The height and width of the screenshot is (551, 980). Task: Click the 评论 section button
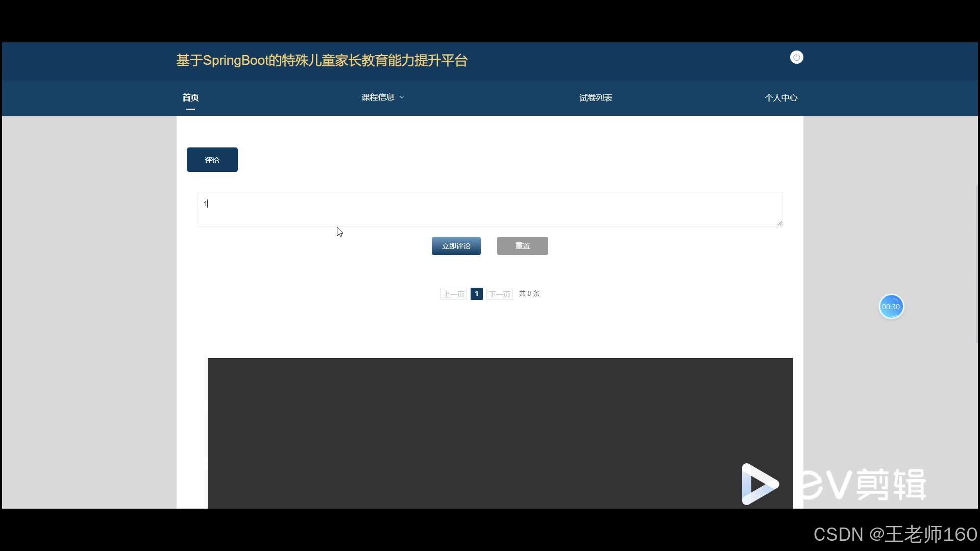coord(212,160)
